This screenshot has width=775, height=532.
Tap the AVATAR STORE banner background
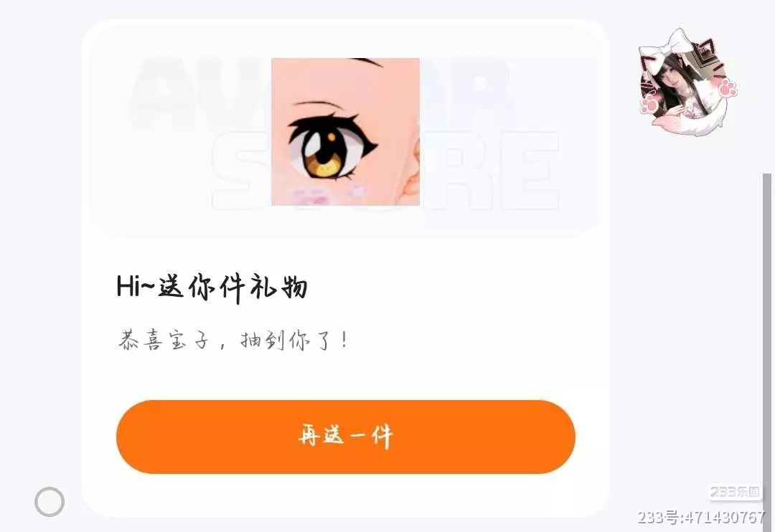(x=345, y=130)
